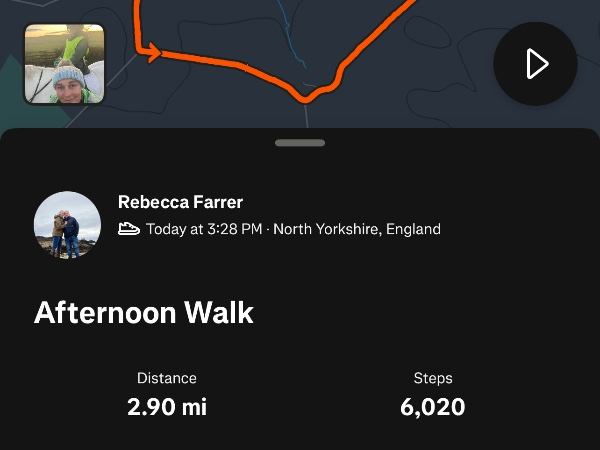Tap the Rebecca Farrer name link
Screen dimensions: 600x450
tap(180, 203)
